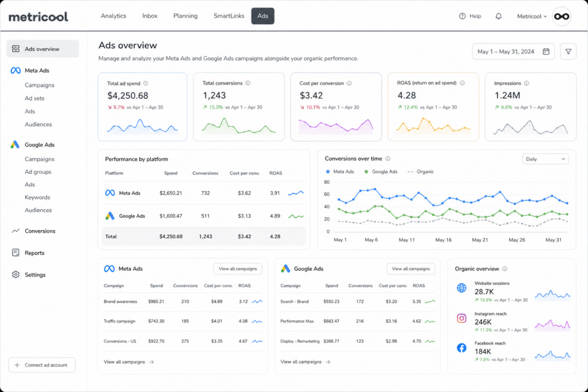588x392 pixels.
Task: Click info icon next to Total conversions
Action: click(248, 83)
